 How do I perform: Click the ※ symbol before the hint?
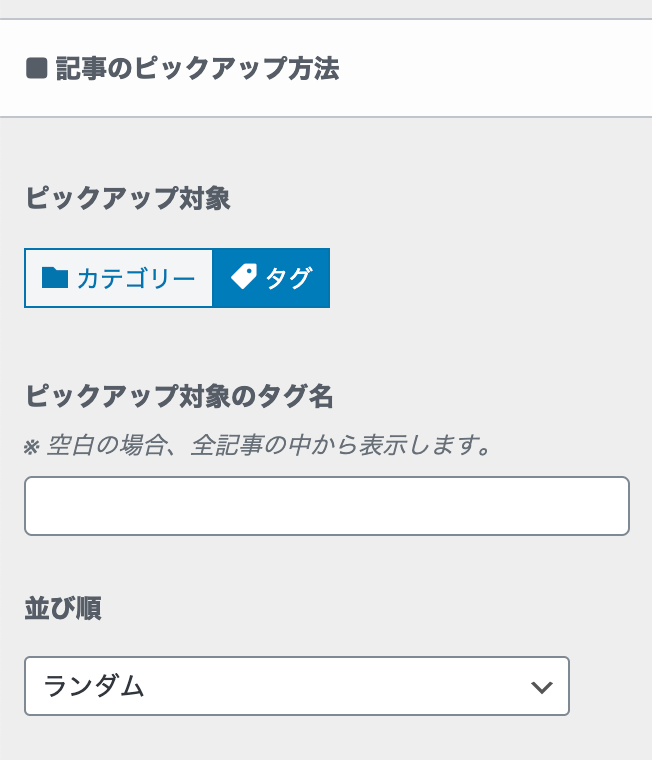(x=32, y=446)
